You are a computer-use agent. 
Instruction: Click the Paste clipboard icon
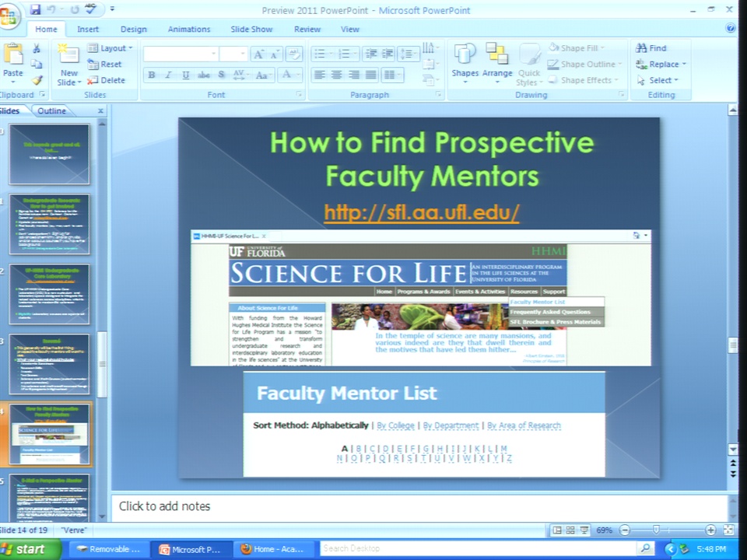pyautogui.click(x=13, y=54)
